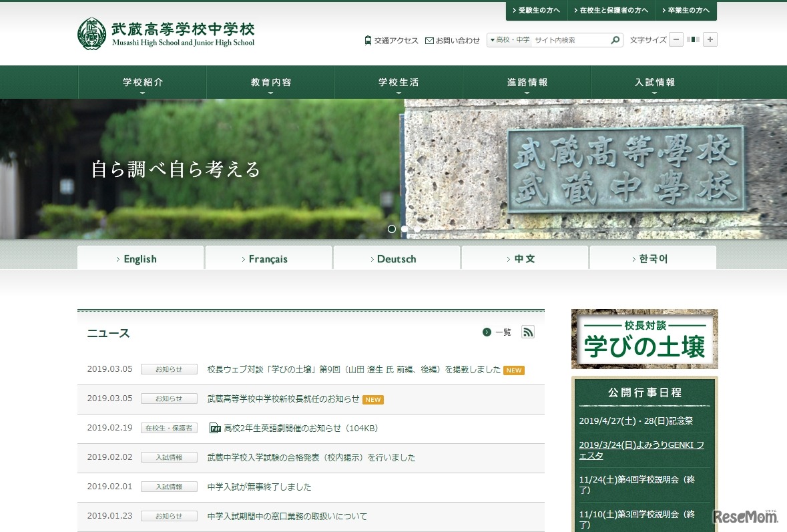The image size is (787, 532).
Task: Open the 進路情報 menu item
Action: click(526, 81)
